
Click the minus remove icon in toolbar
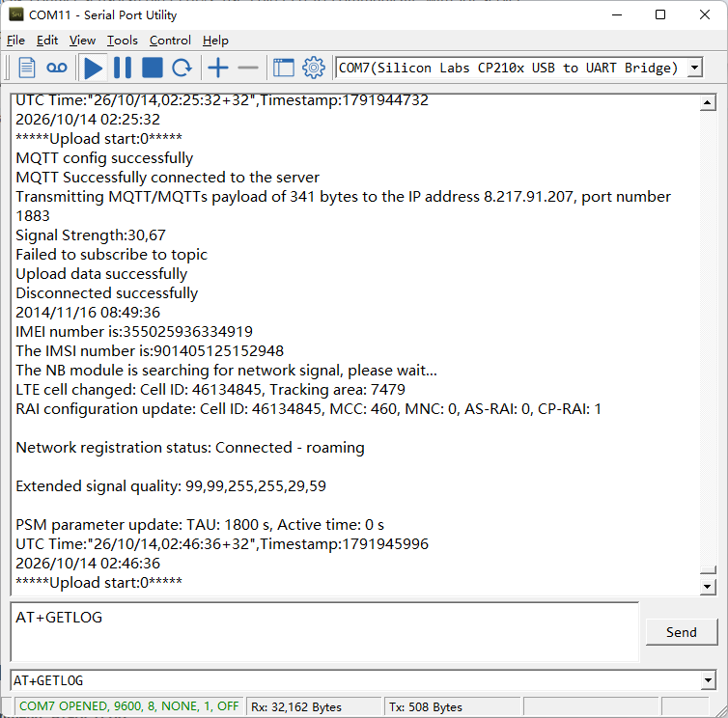pyautogui.click(x=248, y=69)
